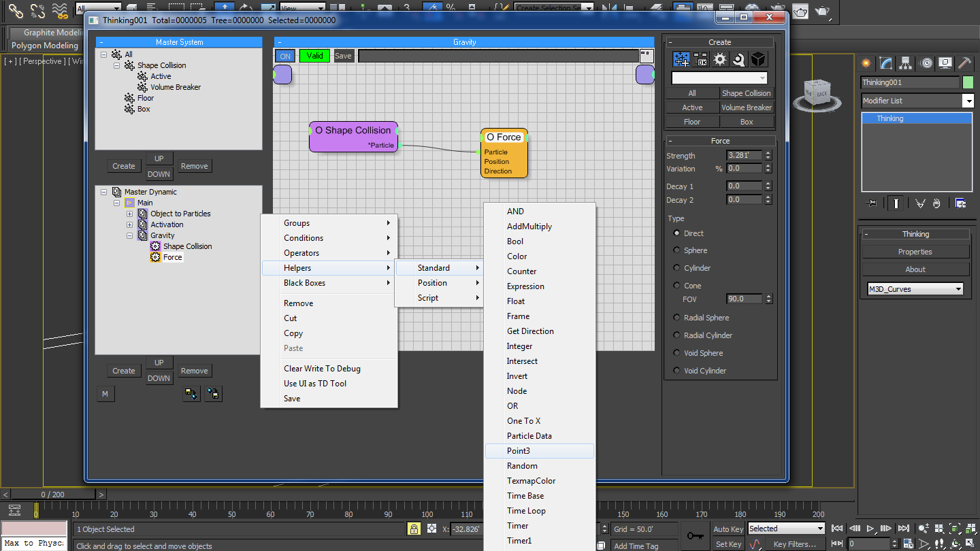Open Configure Modifier Sets icon
The width and height of the screenshot is (980, 551).
[x=961, y=203]
